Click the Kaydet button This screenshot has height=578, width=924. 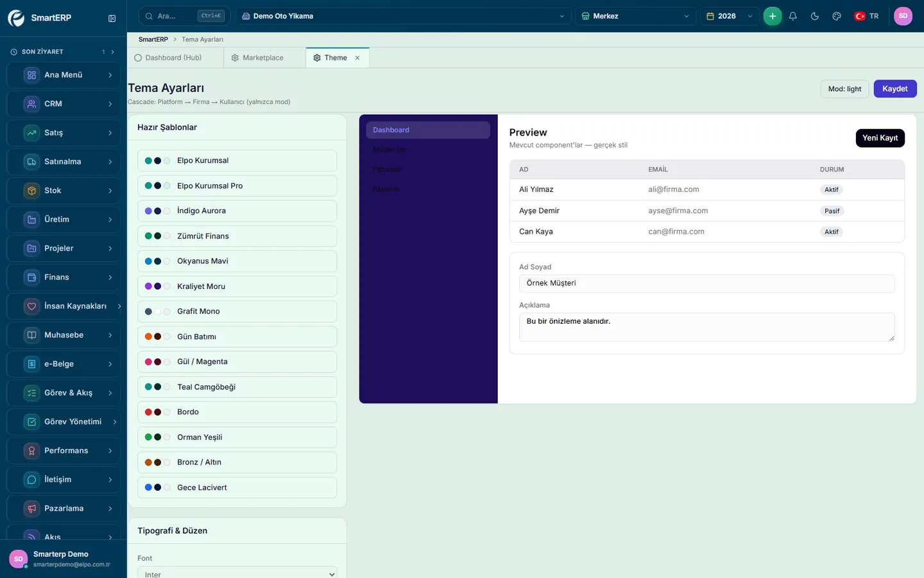pyautogui.click(x=894, y=89)
